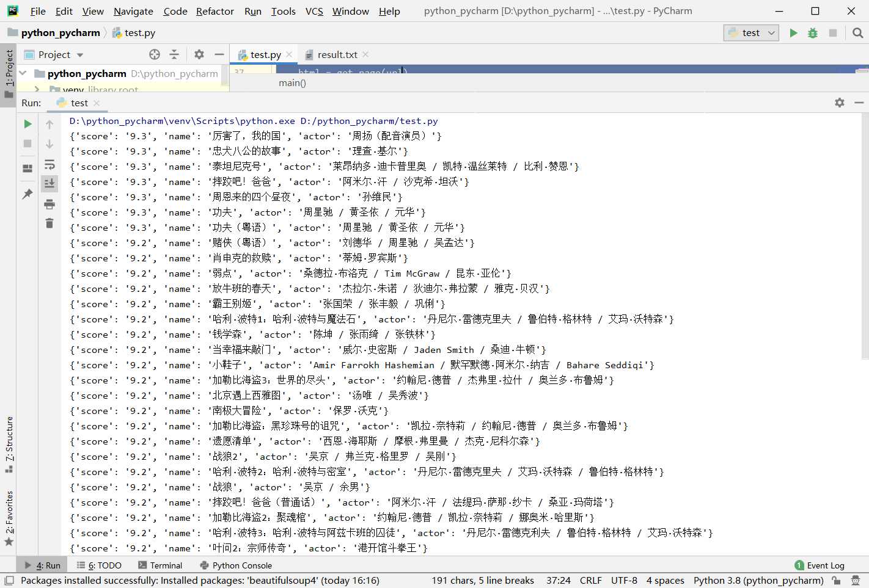
Task: Open the Edit menu
Action: 64,11
